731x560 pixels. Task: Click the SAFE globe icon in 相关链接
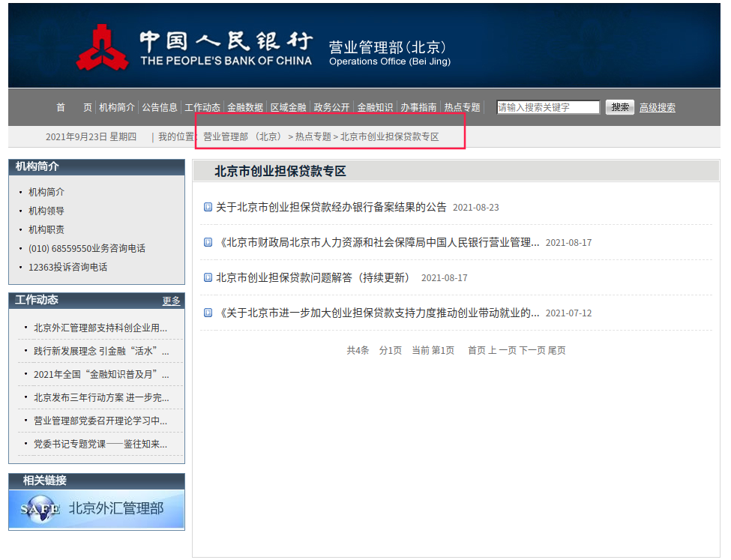point(38,510)
